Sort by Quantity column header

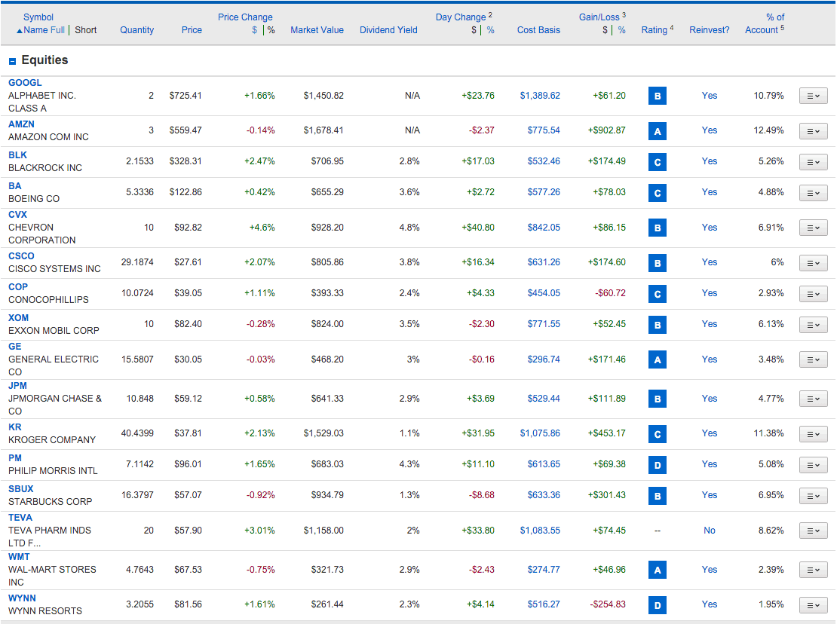136,30
